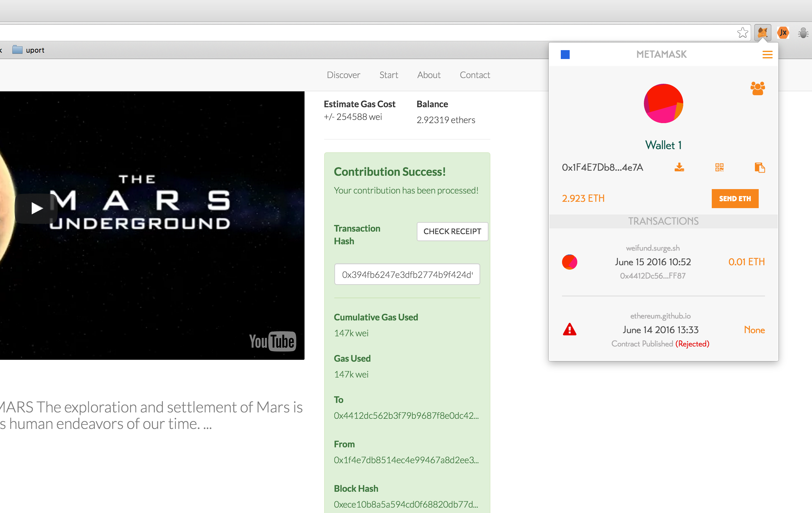This screenshot has width=812, height=513.
Task: Click the Cumulative Gas Used 147k wei value
Action: (351, 333)
